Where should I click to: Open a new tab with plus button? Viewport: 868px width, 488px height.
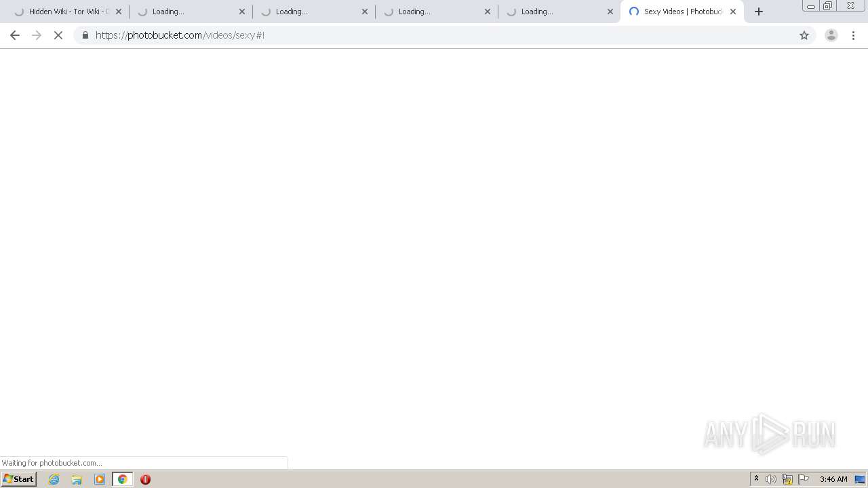(759, 12)
